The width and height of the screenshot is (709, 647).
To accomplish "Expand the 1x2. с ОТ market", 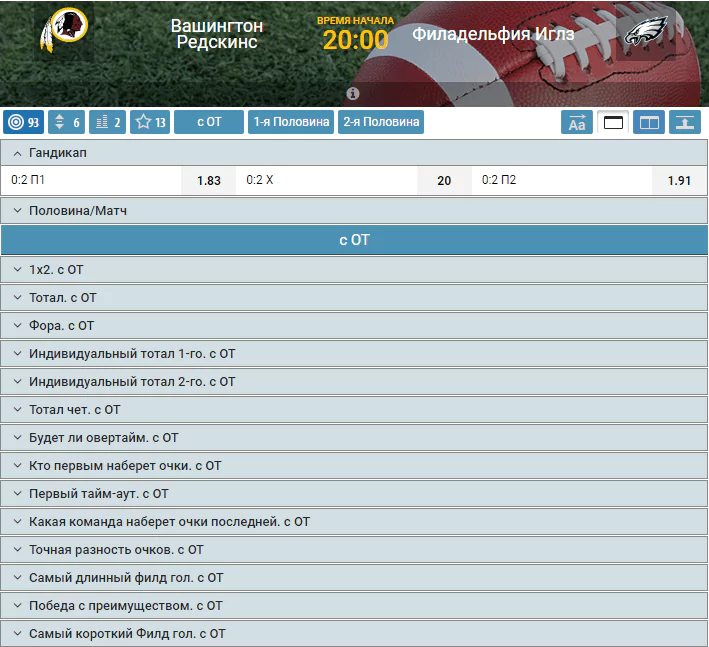I will click(354, 269).
